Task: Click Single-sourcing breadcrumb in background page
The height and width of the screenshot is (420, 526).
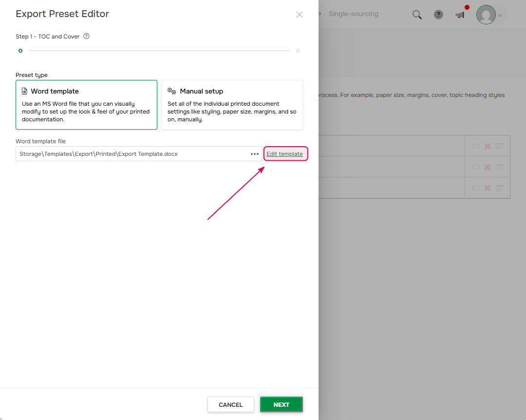Action: click(x=353, y=14)
